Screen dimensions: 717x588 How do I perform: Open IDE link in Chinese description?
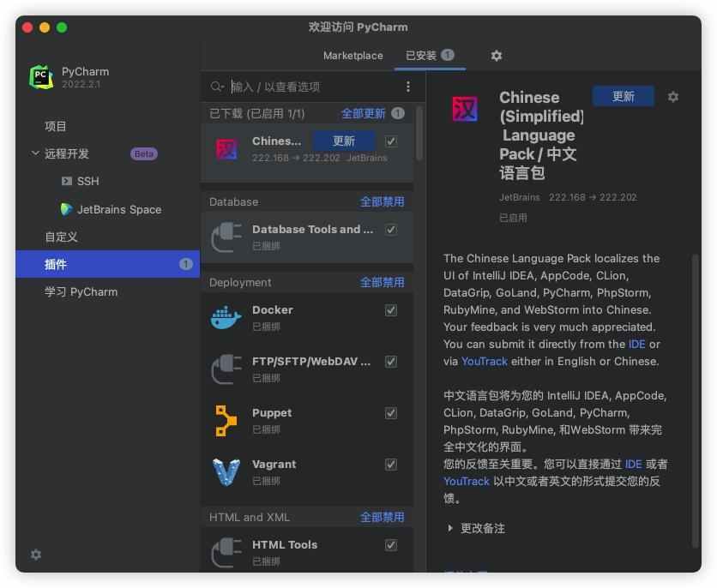tap(633, 465)
